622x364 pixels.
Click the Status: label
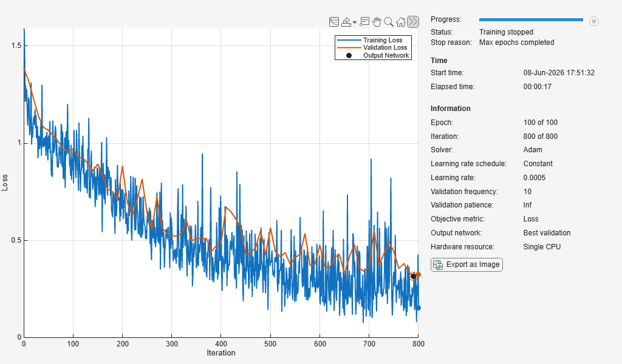coord(442,32)
